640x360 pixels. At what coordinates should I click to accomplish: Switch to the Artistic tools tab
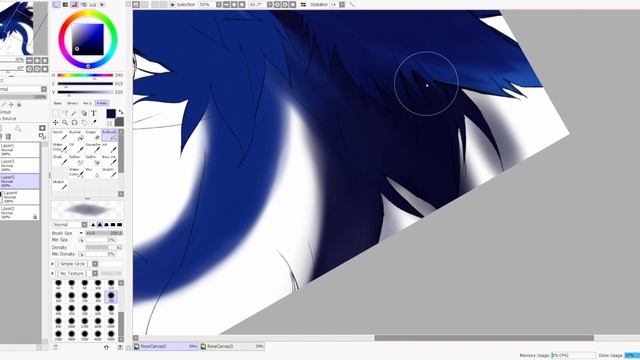tap(102, 103)
